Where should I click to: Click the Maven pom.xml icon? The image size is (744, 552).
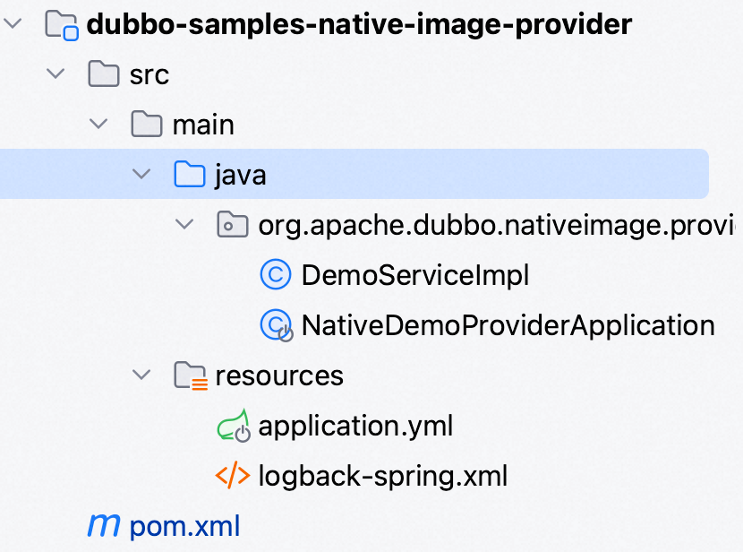pos(103,526)
